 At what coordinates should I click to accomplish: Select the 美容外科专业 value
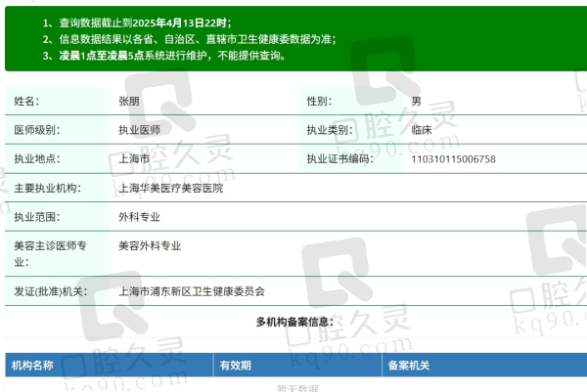pos(150,245)
